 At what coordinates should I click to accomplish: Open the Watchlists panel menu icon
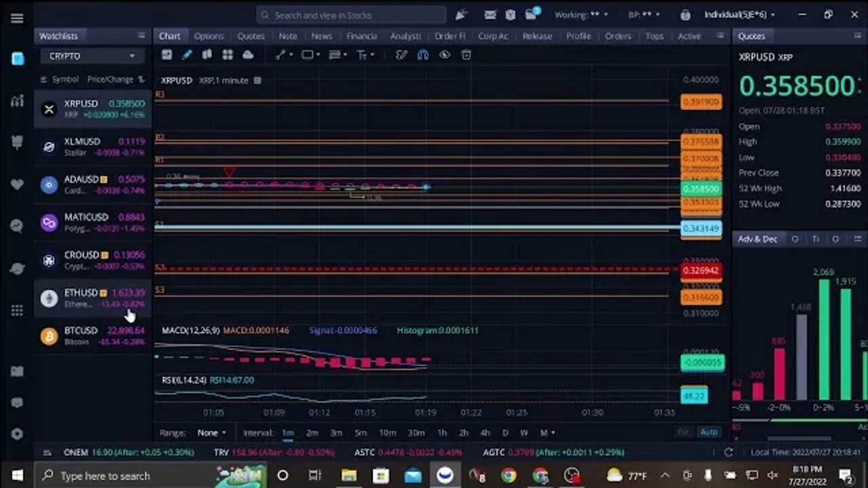[141, 36]
